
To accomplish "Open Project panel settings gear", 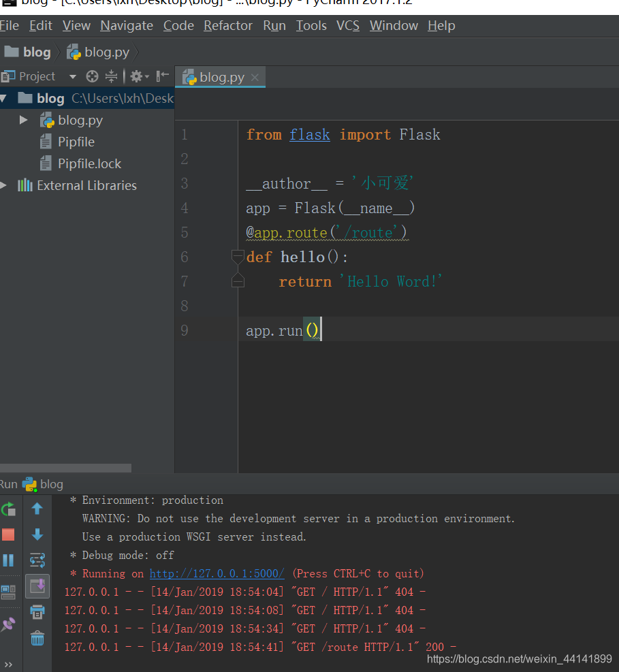I will pos(139,76).
